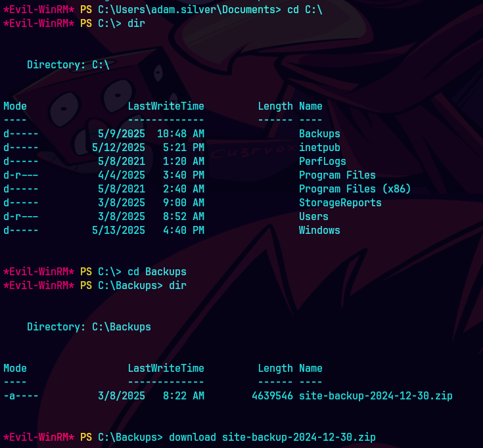Click the 'Length' header of the C:\Backups listing
Image resolution: width=483 pixels, height=448 pixels.
coord(275,369)
